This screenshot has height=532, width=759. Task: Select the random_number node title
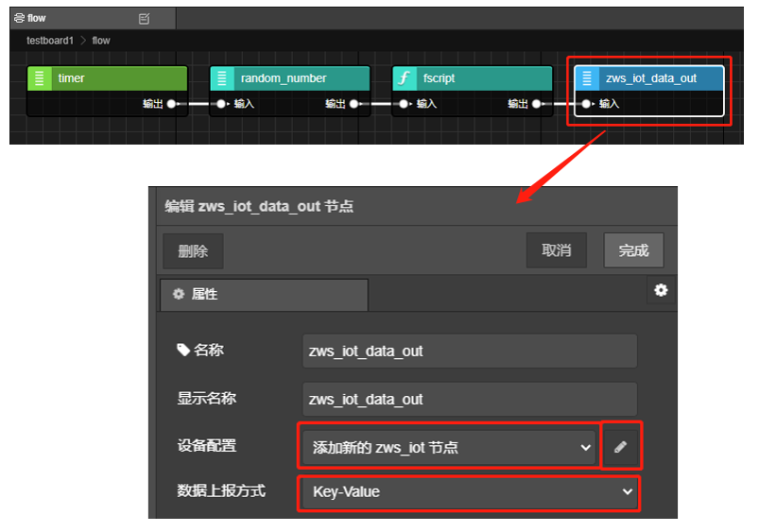[x=284, y=78]
